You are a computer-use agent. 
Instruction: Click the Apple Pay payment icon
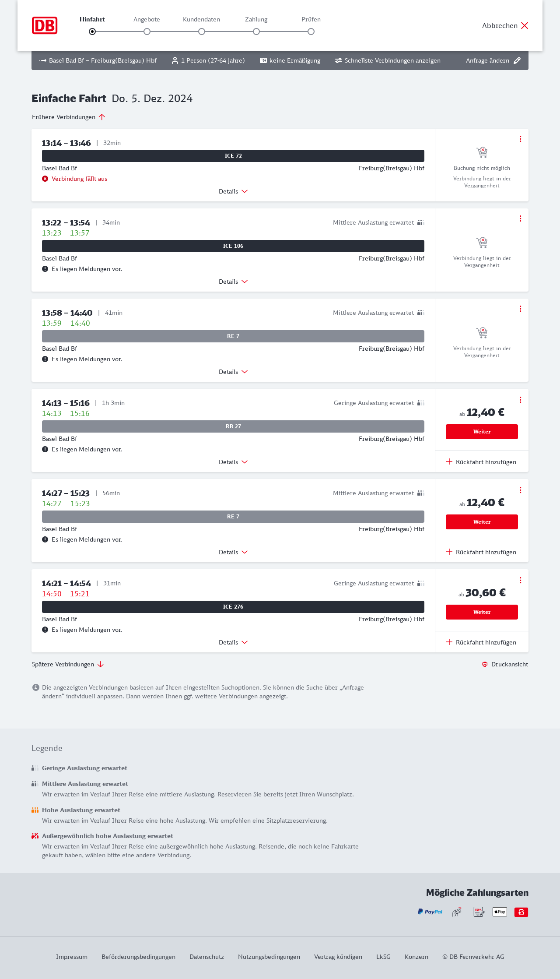tap(500, 912)
